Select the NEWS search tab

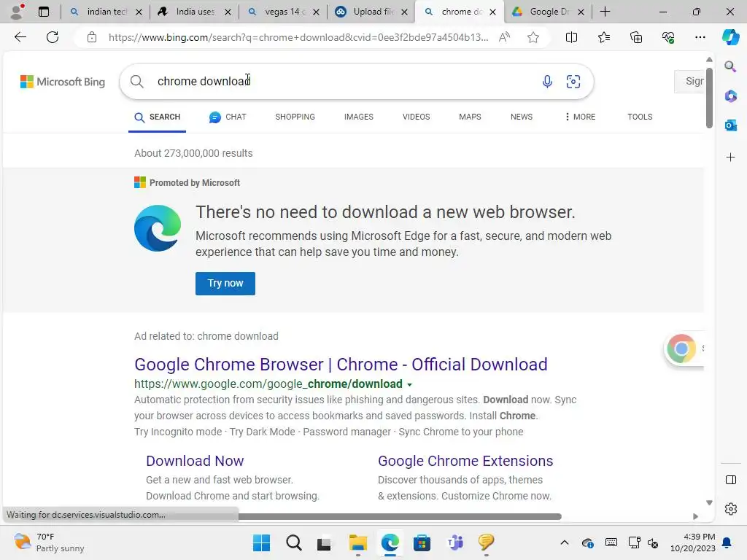[x=521, y=117]
